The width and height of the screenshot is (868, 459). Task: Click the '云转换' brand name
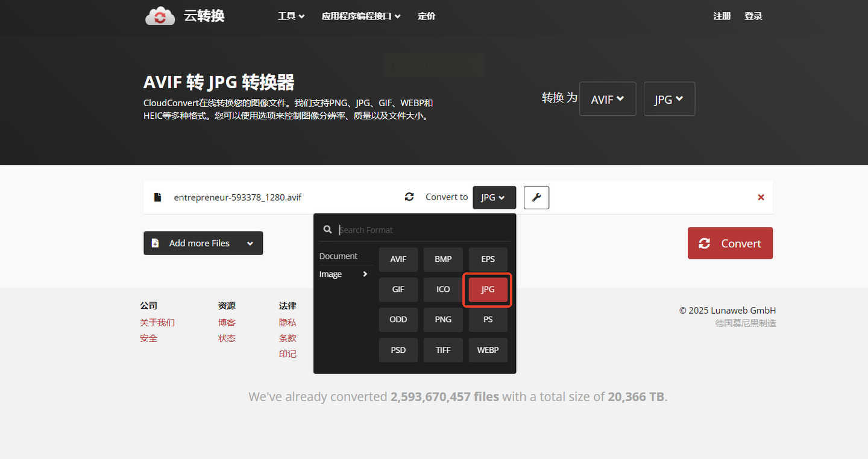point(204,16)
